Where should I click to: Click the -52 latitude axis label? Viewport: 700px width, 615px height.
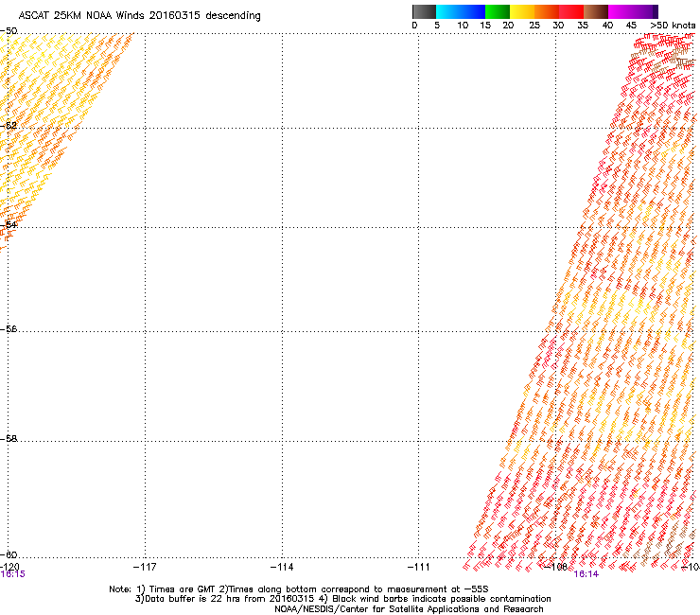tap(9, 126)
